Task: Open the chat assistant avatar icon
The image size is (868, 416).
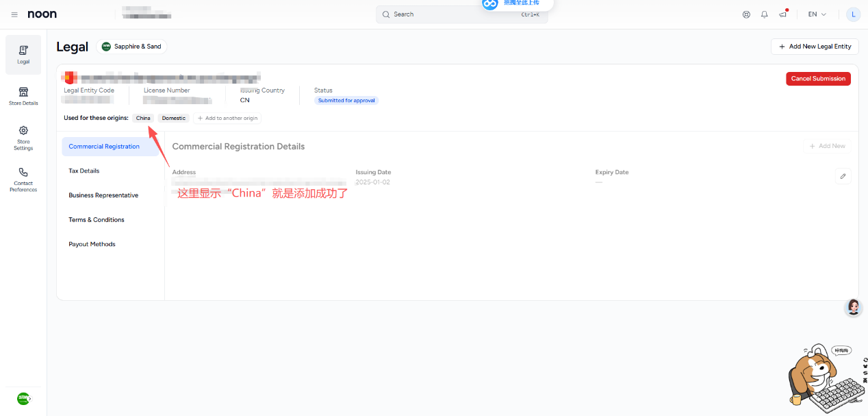Action: (x=854, y=307)
